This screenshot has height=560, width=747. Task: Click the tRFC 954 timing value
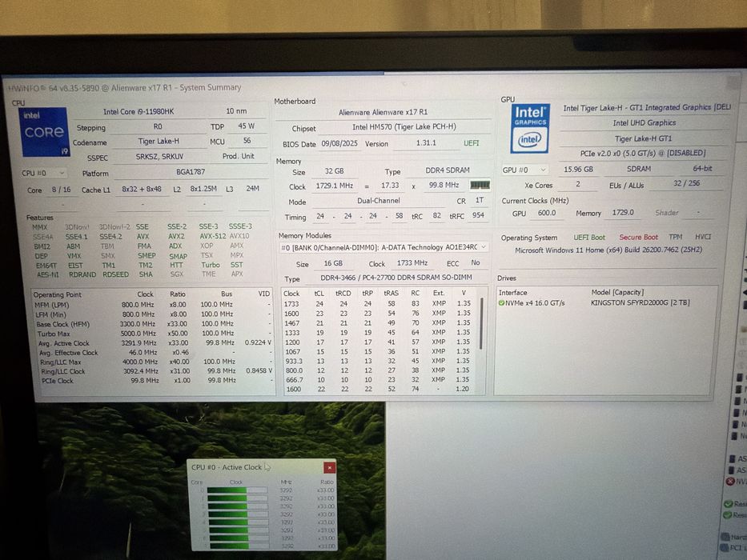[478, 215]
